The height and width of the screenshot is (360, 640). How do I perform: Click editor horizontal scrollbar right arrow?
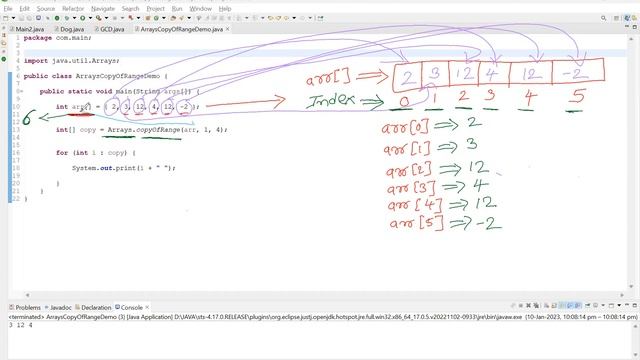(x=622, y=295)
